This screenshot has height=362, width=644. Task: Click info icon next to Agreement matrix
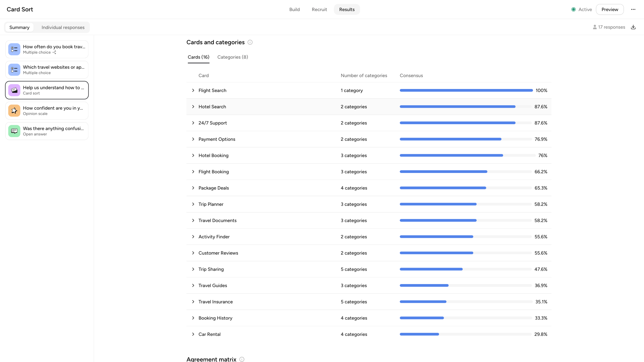coord(242,359)
